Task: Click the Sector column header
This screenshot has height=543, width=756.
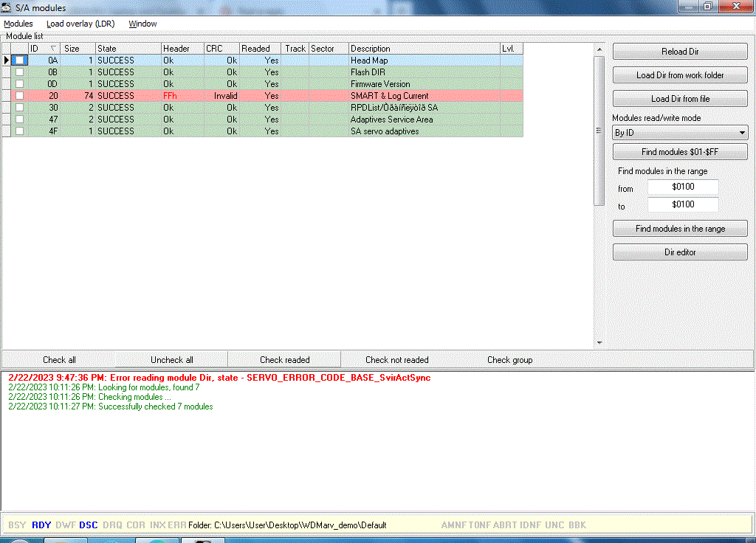Action: pos(329,49)
